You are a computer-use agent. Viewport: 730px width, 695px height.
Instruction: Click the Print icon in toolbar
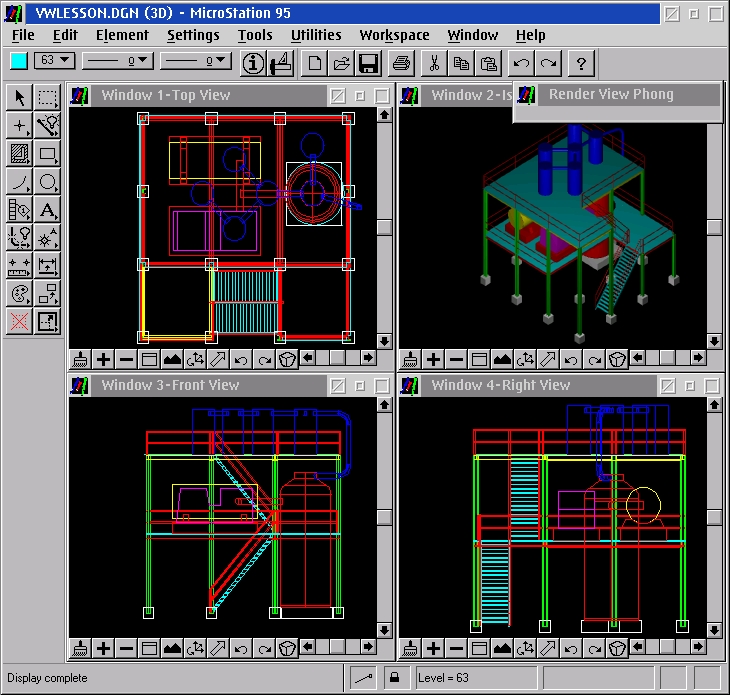(401, 64)
